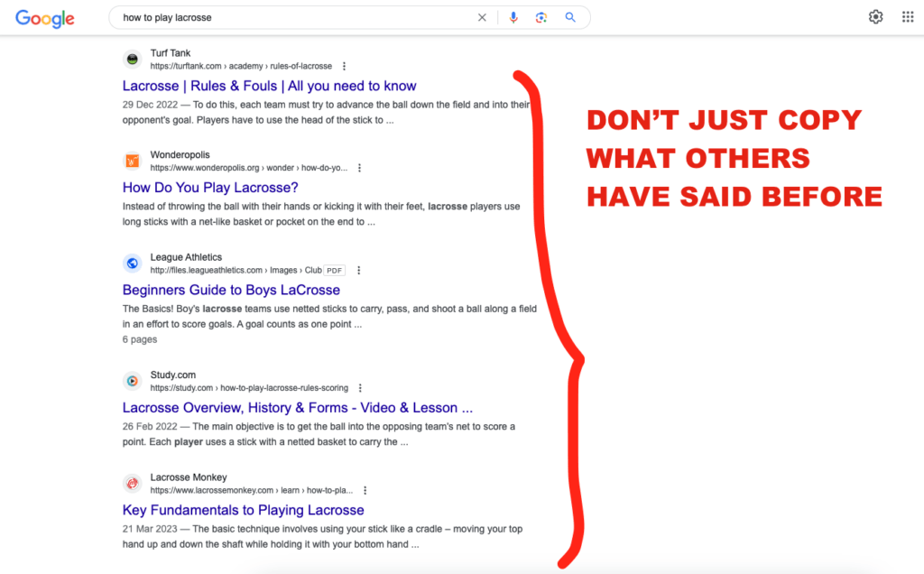Click the '6 pages' text
Image resolution: width=924 pixels, height=574 pixels.
click(x=140, y=339)
